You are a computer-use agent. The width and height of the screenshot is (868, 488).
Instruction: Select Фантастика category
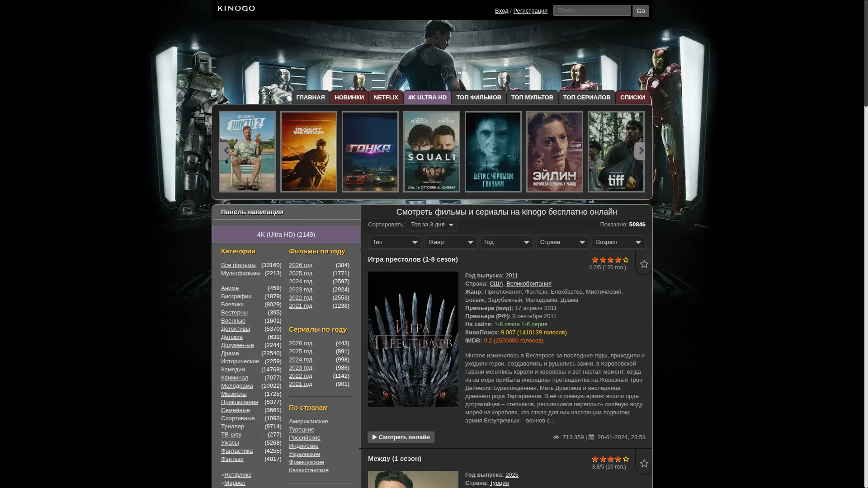[x=237, y=451]
